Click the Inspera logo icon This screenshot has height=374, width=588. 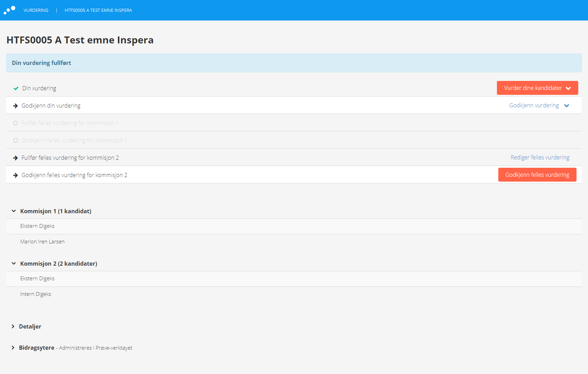pos(9,10)
